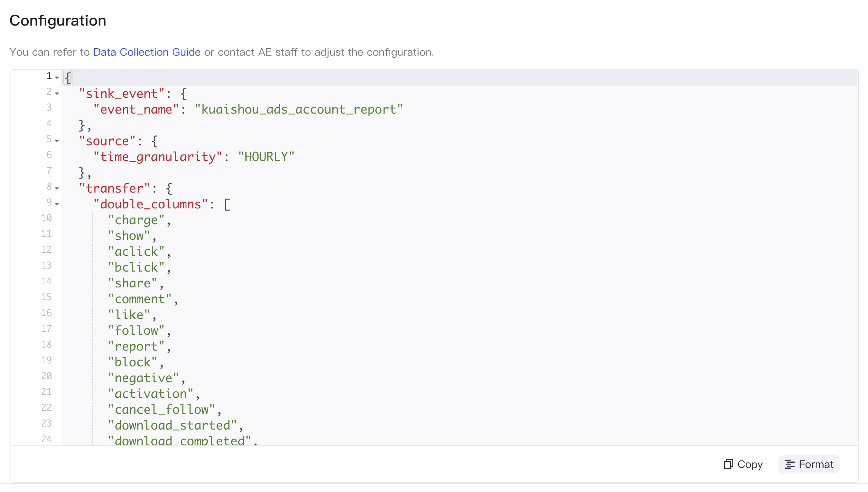Click the "kuaishou_ads_account_report" value

click(299, 109)
